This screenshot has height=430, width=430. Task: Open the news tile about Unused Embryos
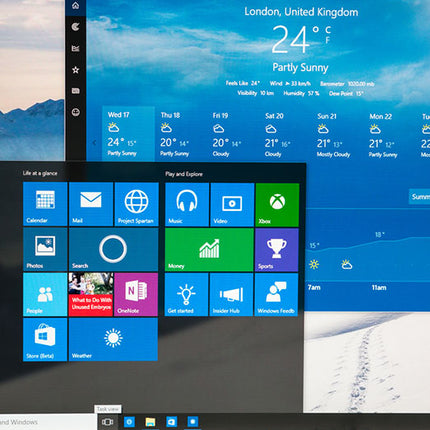91,294
